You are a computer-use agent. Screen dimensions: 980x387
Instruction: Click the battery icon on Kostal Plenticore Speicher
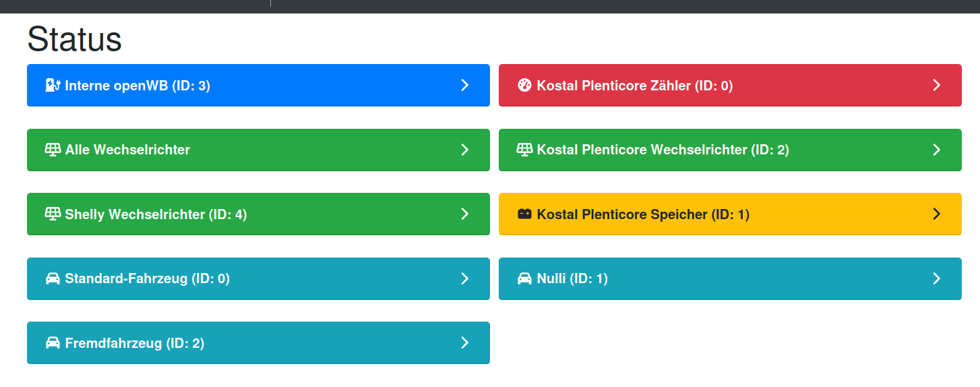pos(524,214)
